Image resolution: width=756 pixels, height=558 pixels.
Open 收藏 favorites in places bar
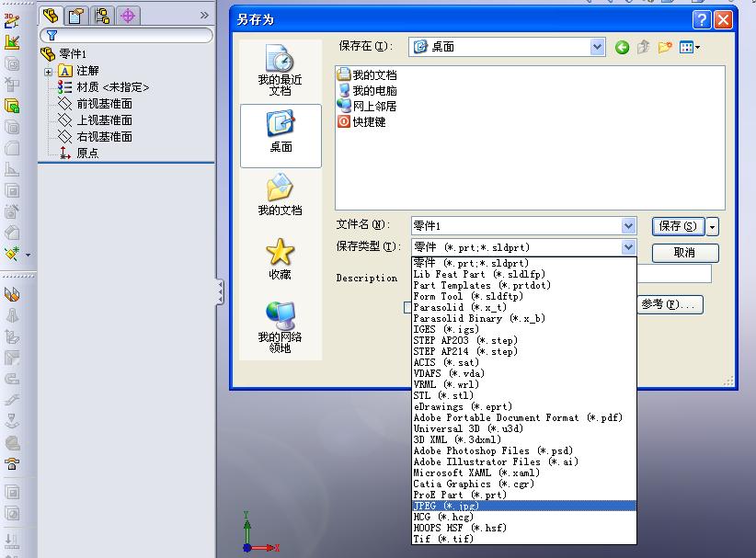281,259
